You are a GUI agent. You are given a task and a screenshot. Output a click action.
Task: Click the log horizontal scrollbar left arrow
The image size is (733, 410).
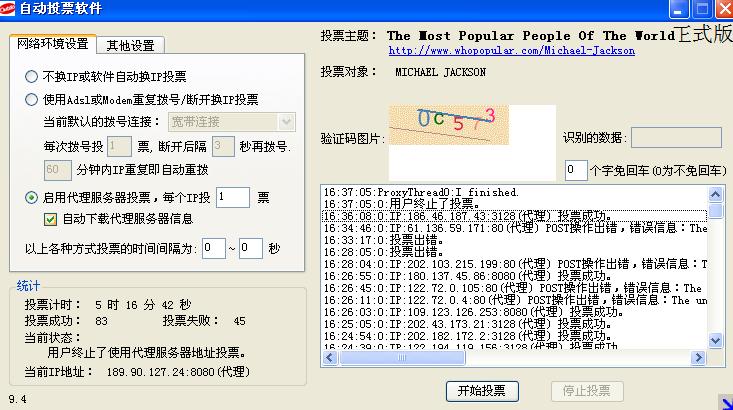[328, 358]
